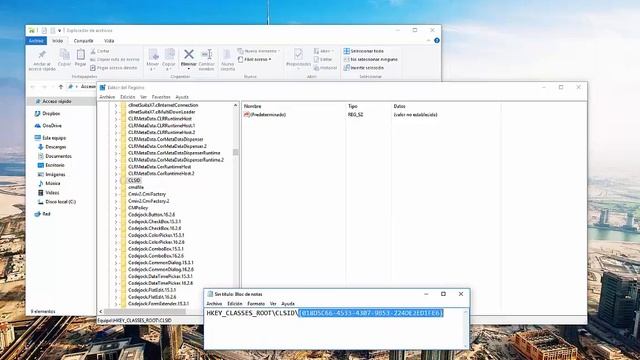Select the Codejock.FlatEdit.16.2.6 key

tap(152, 297)
